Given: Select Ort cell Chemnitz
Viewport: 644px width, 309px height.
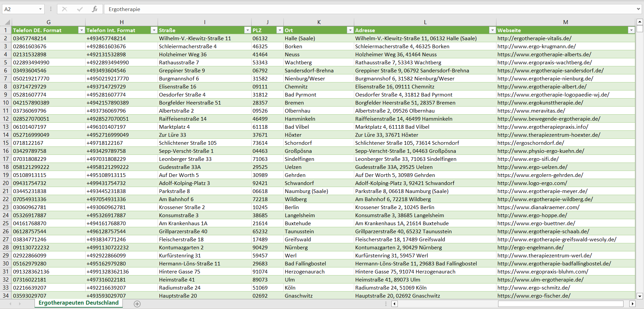Looking at the screenshot, I should (x=319, y=86).
